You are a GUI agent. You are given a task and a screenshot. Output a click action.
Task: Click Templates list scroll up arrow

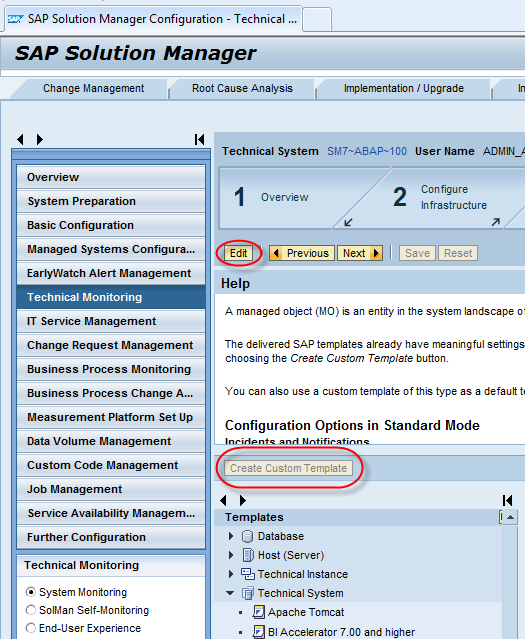(x=511, y=517)
